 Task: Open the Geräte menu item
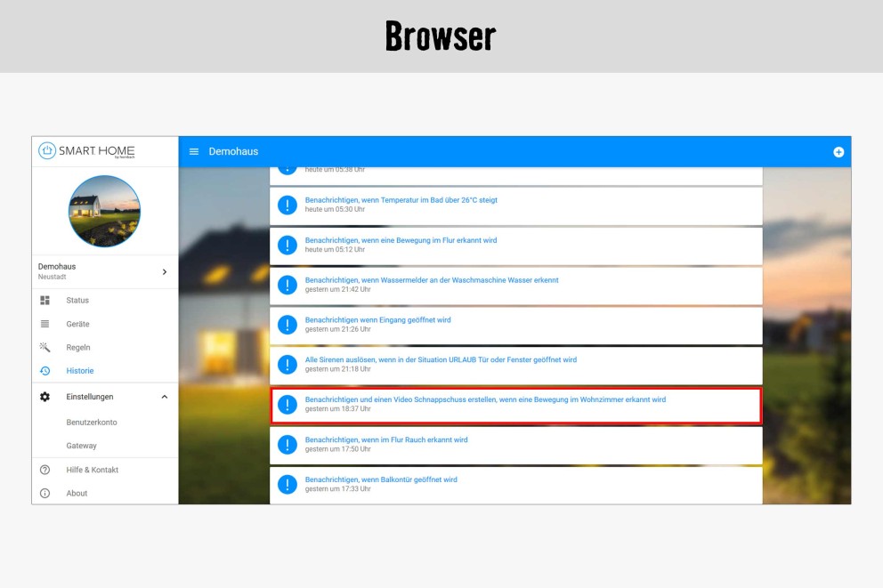[x=77, y=324]
